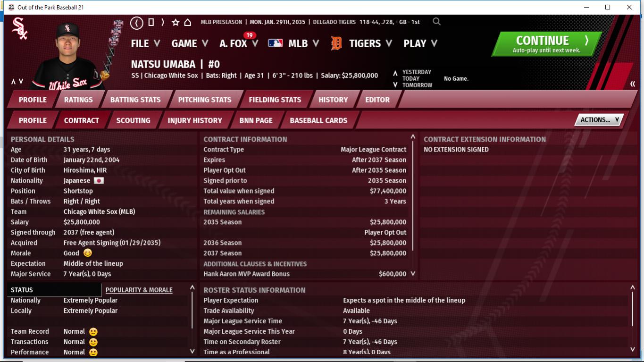Open the ACTIONS dropdown
This screenshot has width=644, height=362.
tap(599, 120)
